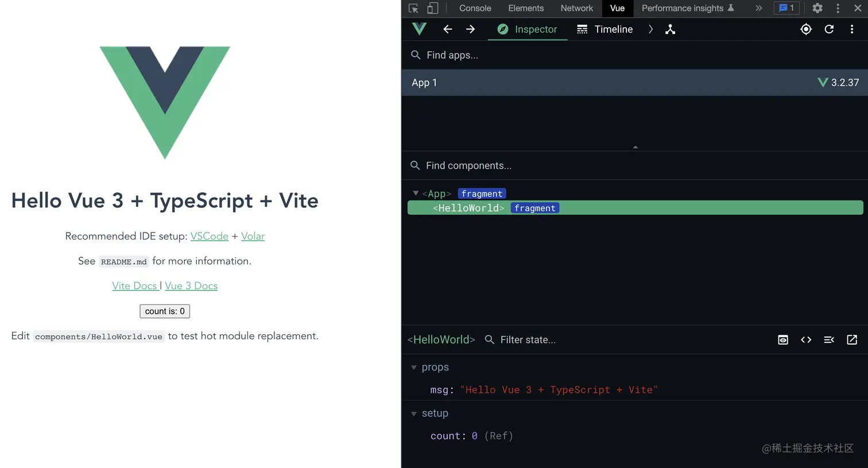Close the DevTools panel
The width and height of the screenshot is (868, 468).
pos(858,8)
